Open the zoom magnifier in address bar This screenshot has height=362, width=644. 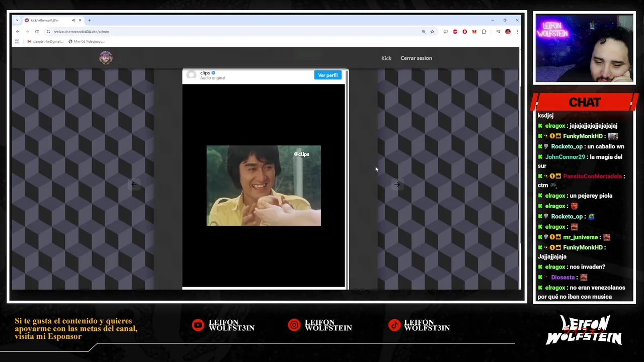[x=424, y=32]
